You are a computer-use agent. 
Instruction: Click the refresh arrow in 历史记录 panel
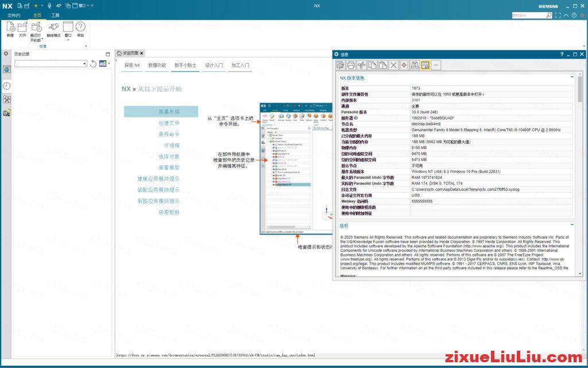93,64
